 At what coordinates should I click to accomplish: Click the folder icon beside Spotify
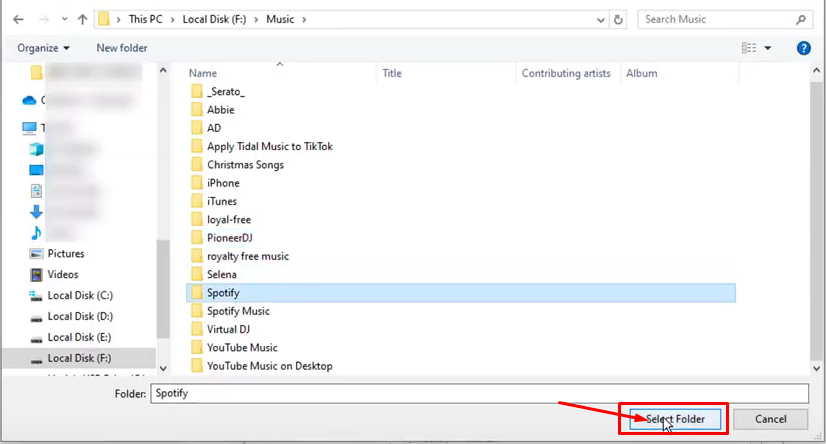[x=196, y=292]
